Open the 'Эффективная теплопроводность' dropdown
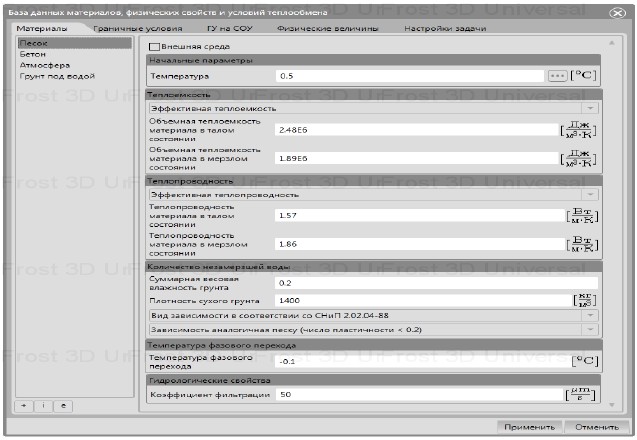 pos(373,195)
